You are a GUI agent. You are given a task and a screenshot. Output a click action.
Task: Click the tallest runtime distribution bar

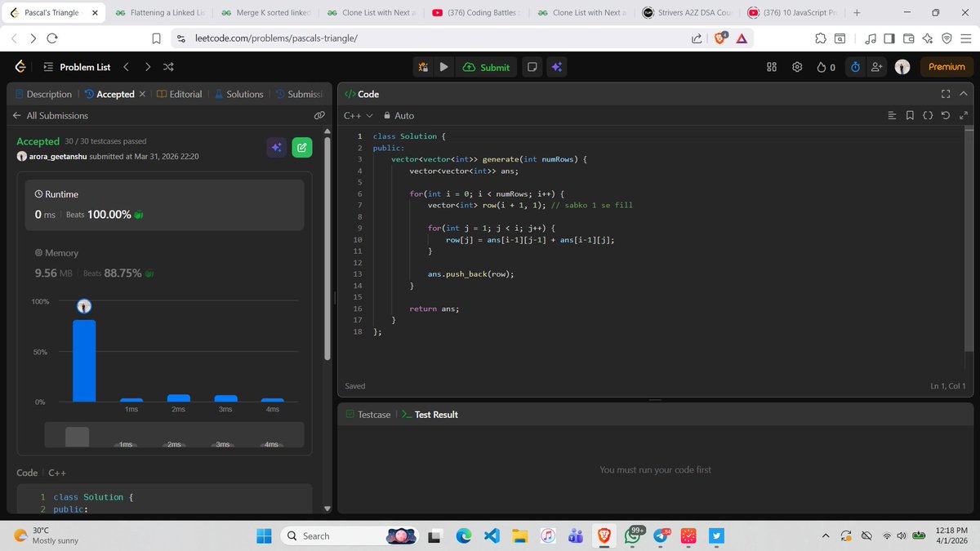84,360
